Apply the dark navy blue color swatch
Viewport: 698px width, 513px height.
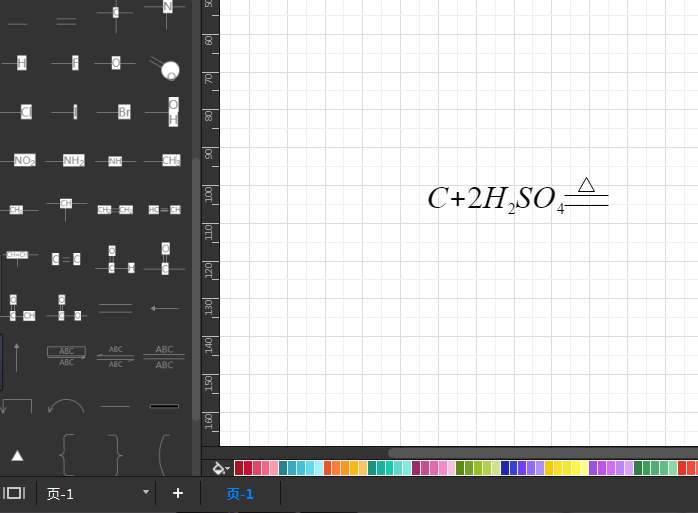(x=504, y=468)
